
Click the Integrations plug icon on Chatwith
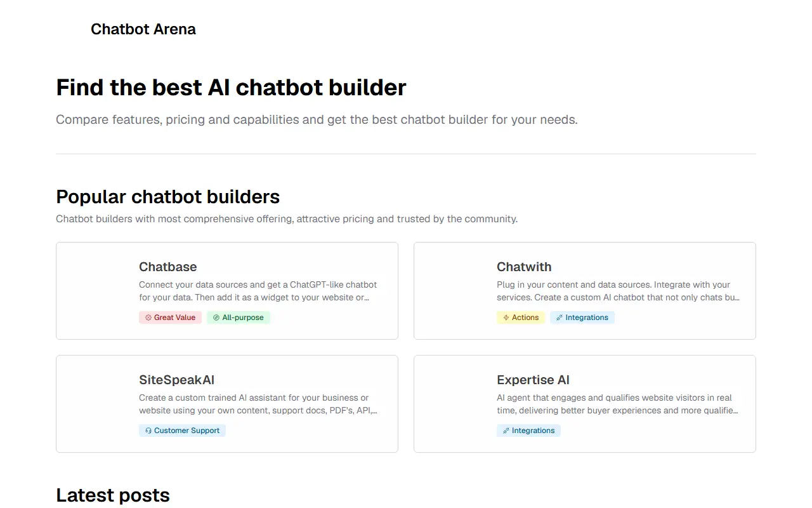click(x=560, y=317)
